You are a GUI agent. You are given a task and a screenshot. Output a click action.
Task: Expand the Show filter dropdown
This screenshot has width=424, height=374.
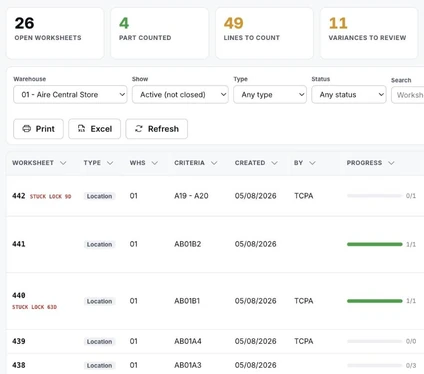tap(180, 95)
